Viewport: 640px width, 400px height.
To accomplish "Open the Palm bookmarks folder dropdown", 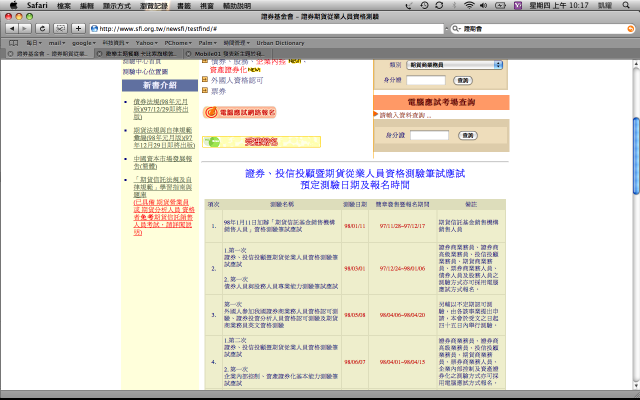I will coord(208,43).
